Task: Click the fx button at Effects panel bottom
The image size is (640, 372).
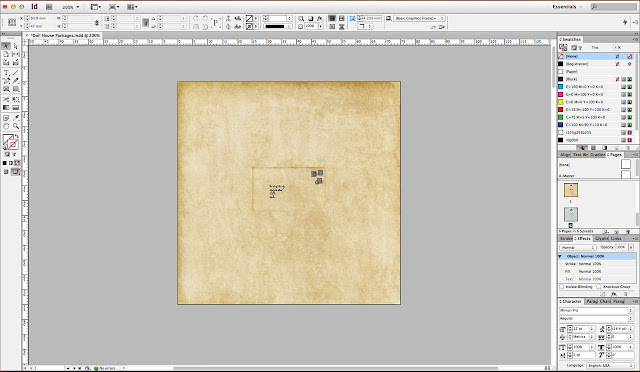Action: [614, 294]
